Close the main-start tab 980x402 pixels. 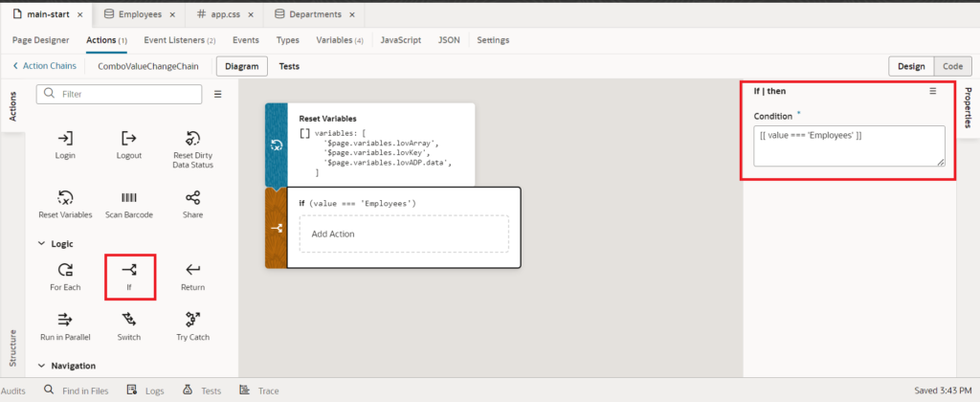(80, 14)
